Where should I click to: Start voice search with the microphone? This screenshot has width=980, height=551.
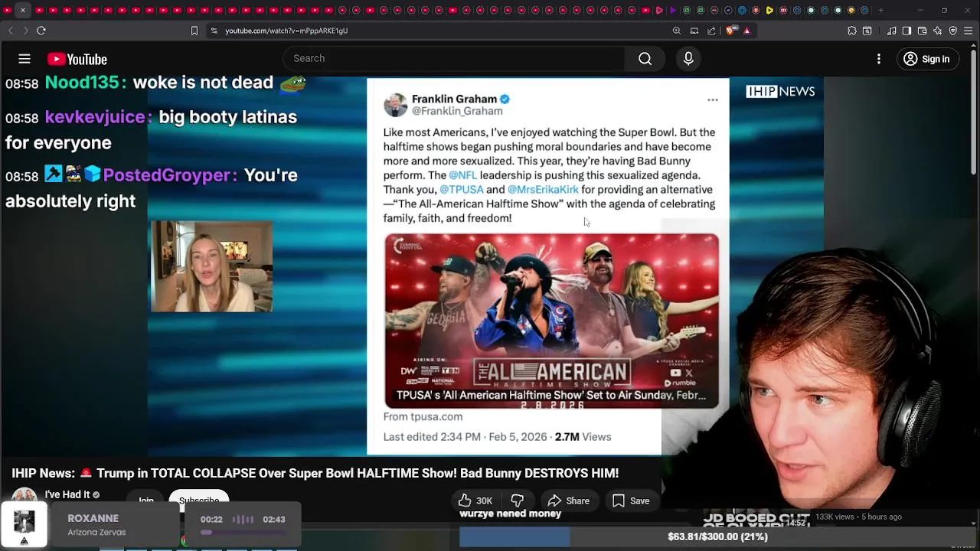pos(688,59)
